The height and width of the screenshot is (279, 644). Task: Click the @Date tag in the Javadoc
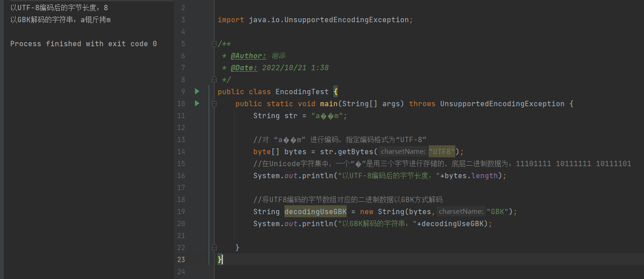[x=244, y=68]
